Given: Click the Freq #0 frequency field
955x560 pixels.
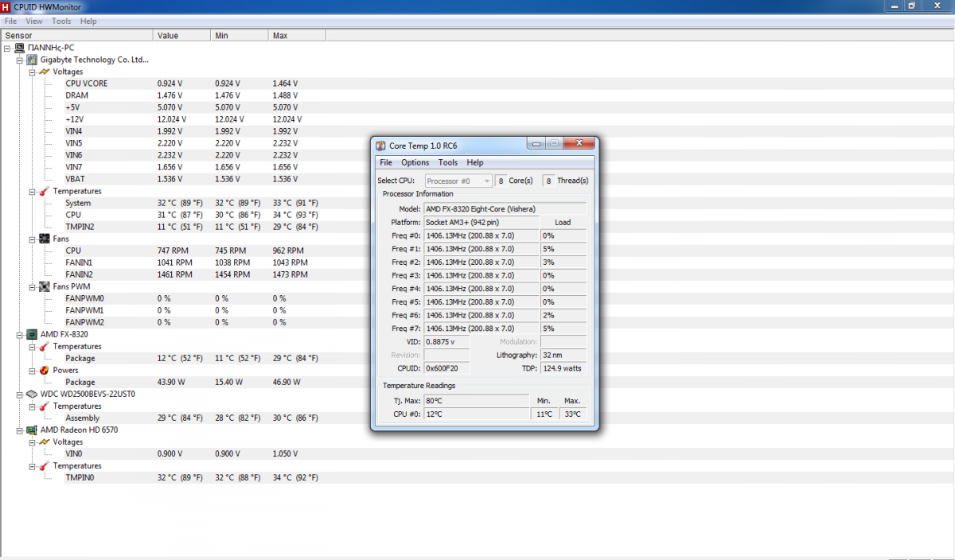Looking at the screenshot, I should pos(481,235).
